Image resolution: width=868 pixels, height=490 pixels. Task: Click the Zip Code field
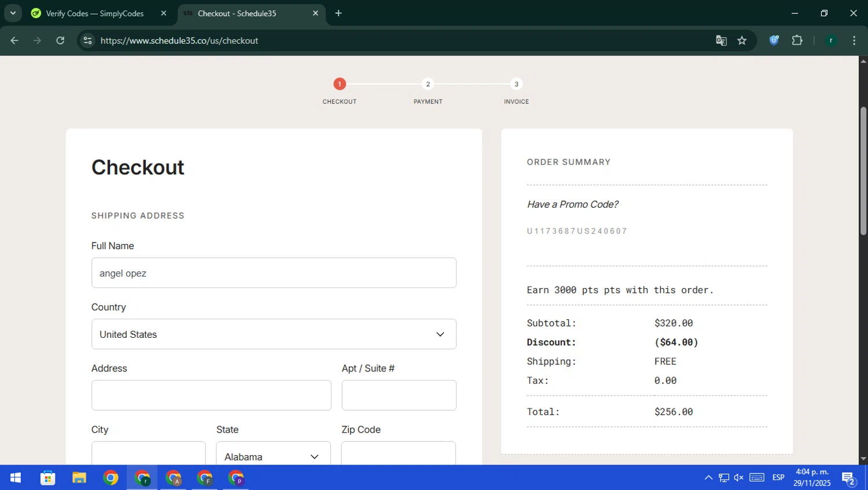tap(398, 454)
